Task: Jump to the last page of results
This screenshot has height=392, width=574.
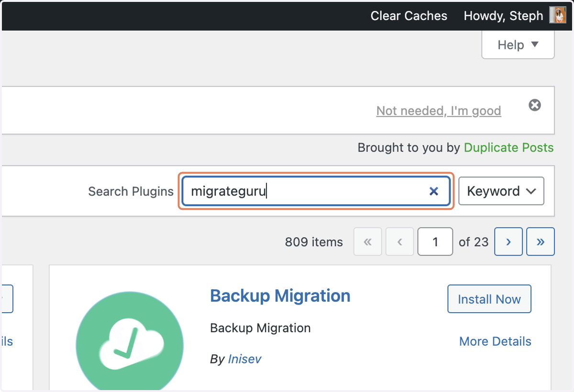Action: (541, 242)
